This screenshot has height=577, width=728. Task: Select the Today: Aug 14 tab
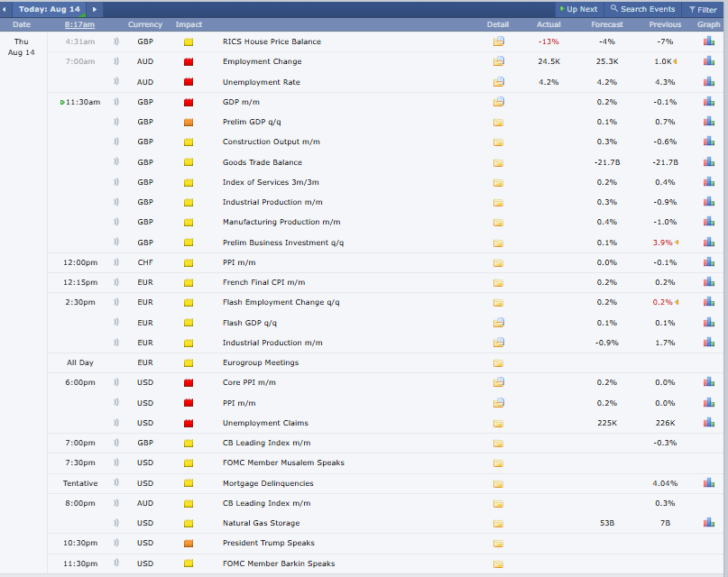click(51, 9)
